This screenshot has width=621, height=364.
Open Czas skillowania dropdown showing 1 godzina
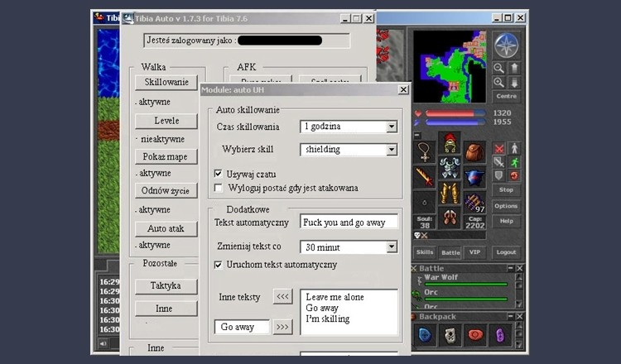tap(392, 127)
